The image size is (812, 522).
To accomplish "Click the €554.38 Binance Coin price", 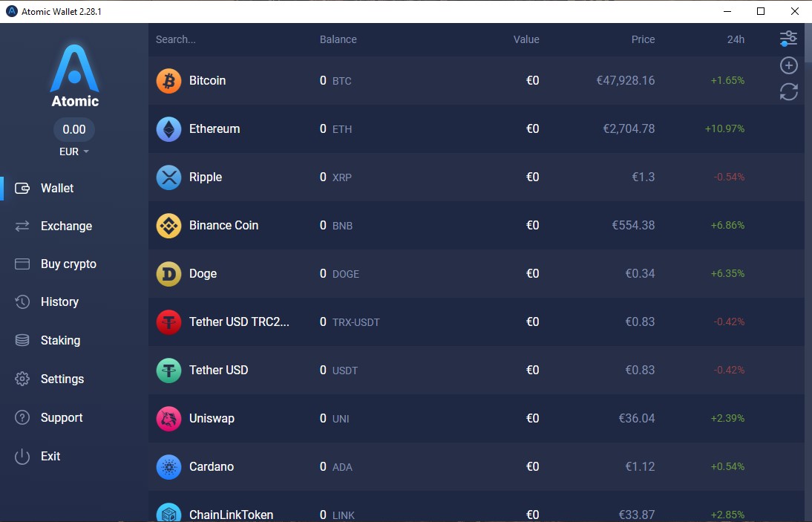I will 633,225.
